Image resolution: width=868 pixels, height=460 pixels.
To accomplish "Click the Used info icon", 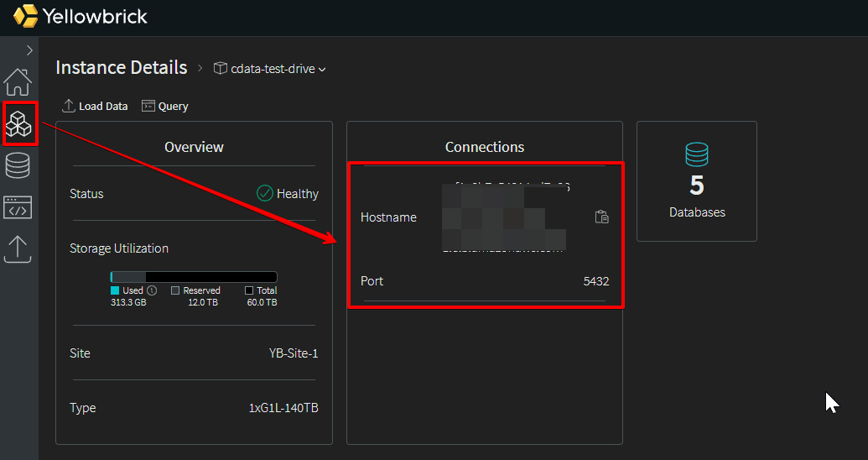I will (152, 290).
